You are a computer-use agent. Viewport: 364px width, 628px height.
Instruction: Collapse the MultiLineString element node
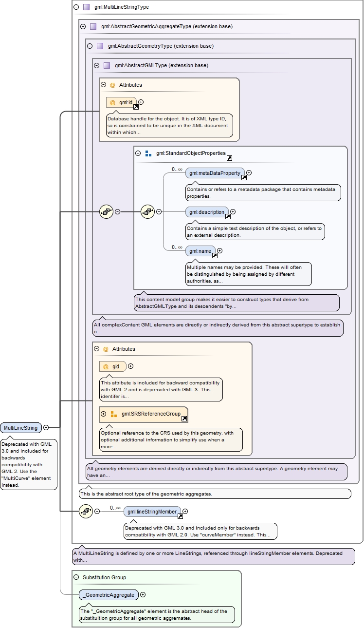(x=46, y=428)
